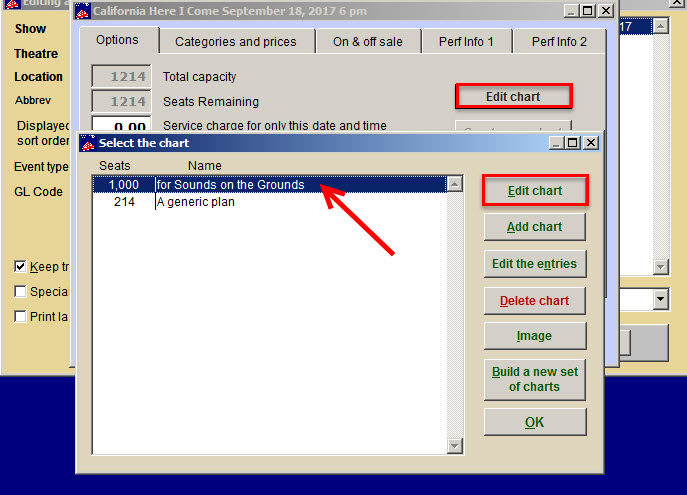
Task: Switch to Perf Info 1 tab
Action: 466,42
